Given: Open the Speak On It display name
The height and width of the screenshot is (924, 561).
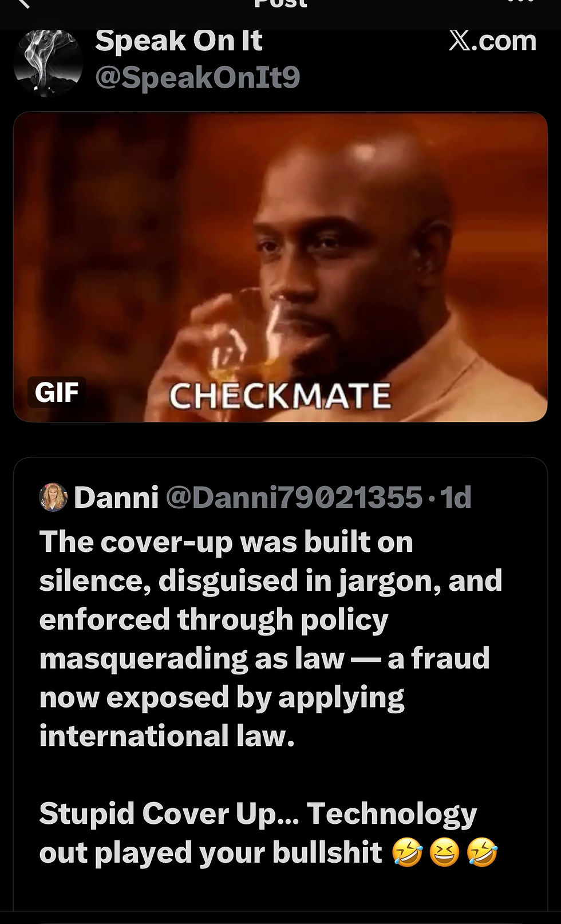Looking at the screenshot, I should coord(179,41).
